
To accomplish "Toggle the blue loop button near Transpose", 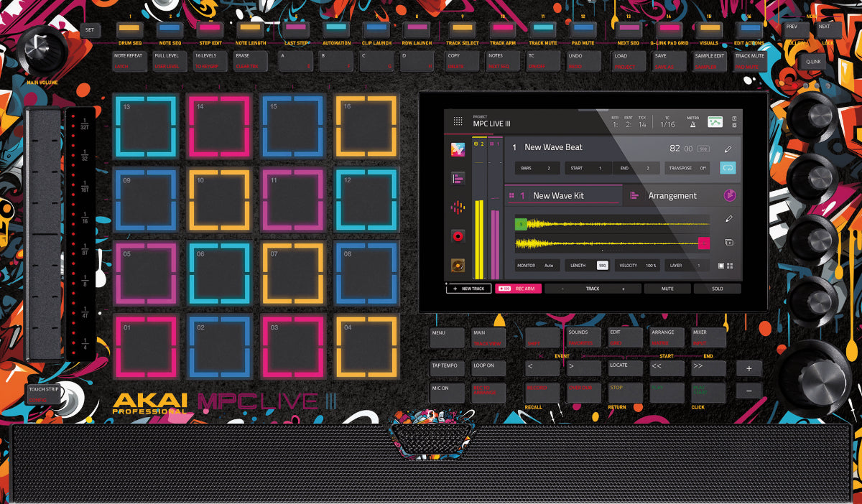I will 728,167.
